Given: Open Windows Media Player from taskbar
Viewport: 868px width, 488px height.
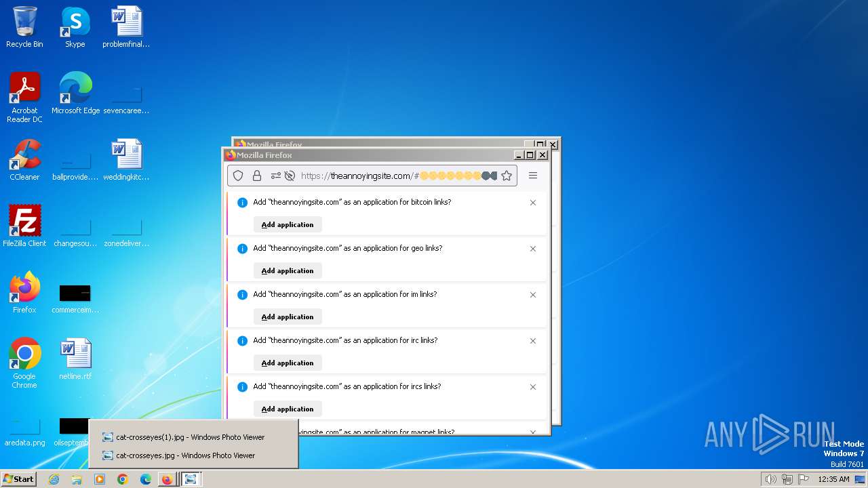Looking at the screenshot, I should pyautogui.click(x=100, y=479).
